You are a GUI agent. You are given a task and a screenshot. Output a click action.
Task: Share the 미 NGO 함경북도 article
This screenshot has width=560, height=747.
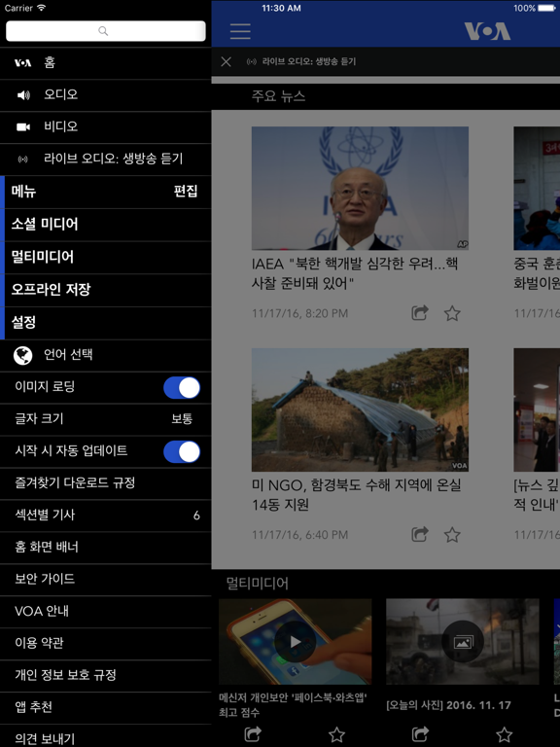point(420,535)
